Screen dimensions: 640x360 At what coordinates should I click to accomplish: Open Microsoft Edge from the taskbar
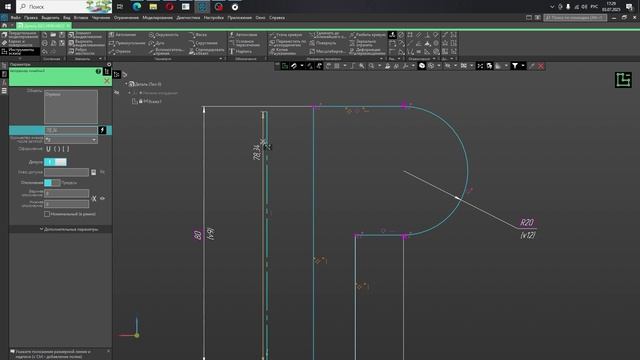137,7
